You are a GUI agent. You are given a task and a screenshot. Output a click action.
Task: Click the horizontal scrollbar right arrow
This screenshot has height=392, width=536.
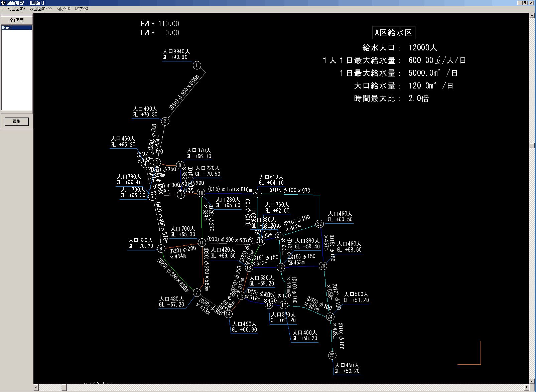(x=527, y=387)
